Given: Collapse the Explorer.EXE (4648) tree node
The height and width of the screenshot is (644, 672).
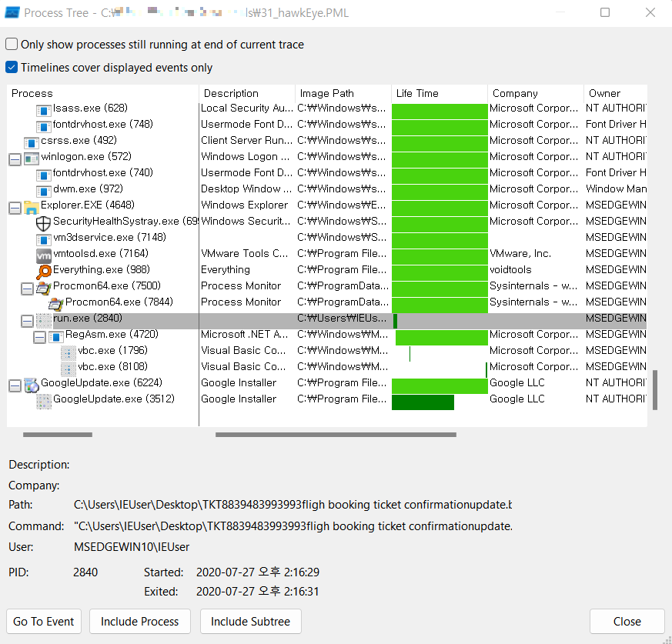Looking at the screenshot, I should tap(15, 209).
